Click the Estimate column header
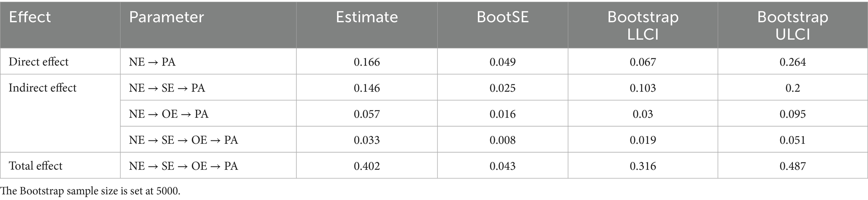This screenshot has width=868, height=200. 366,17
